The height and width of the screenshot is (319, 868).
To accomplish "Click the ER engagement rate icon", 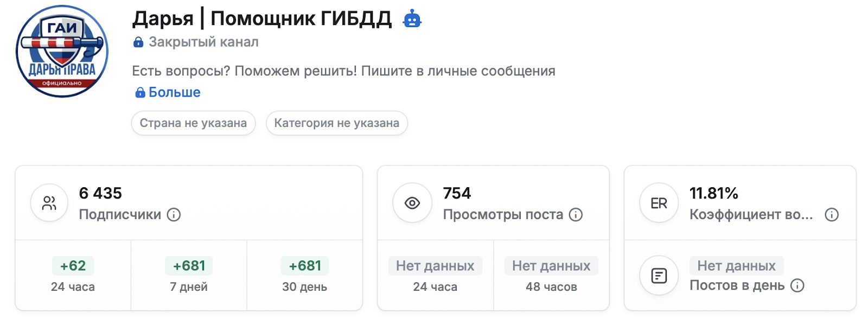I will (x=659, y=203).
